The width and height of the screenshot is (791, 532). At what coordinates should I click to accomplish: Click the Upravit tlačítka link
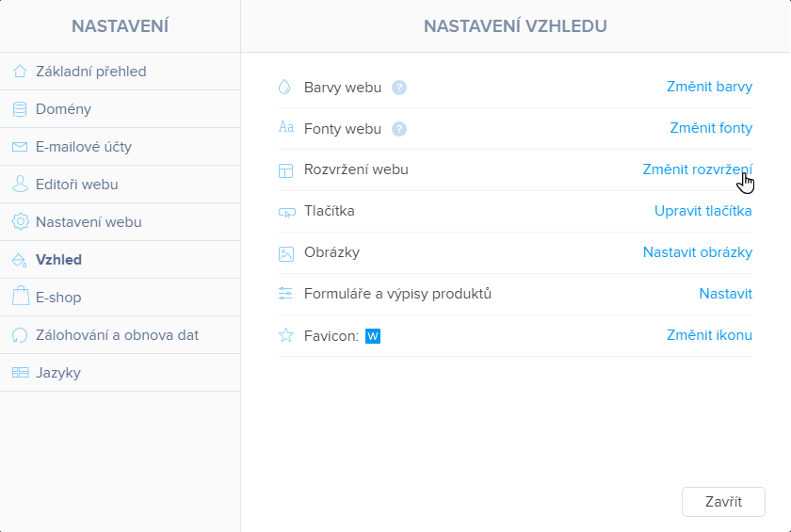point(703,211)
